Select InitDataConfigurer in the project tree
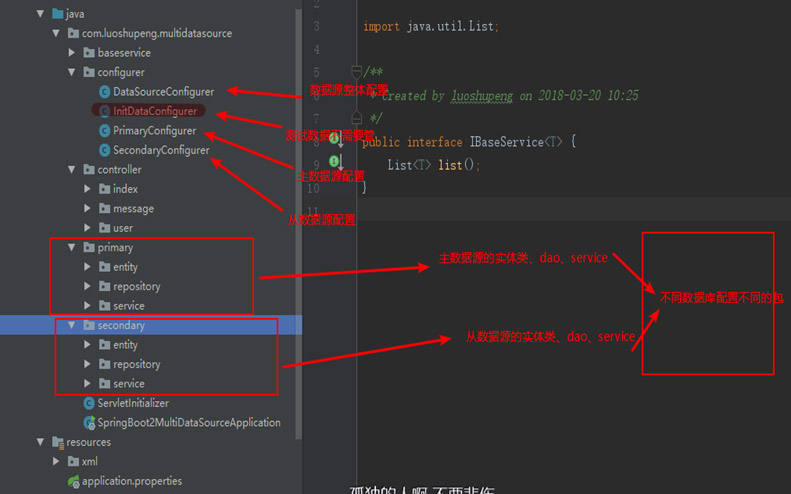Viewport: 791px width, 494px height. (x=155, y=111)
